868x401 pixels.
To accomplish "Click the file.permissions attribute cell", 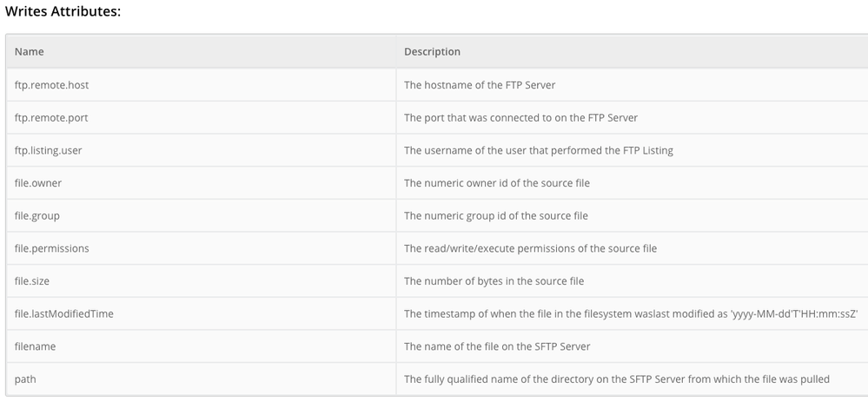I will click(52, 248).
